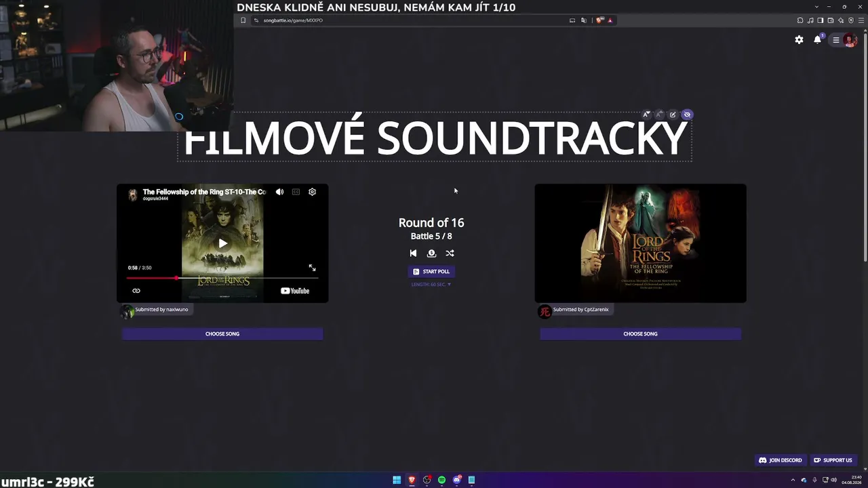Screen dimensions: 868x488
Task: Open Discord from the taskbar
Action: (457, 480)
